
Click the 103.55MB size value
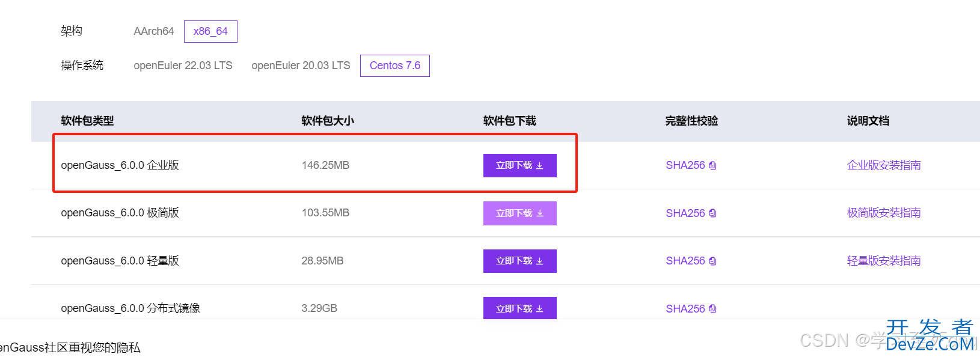click(x=325, y=213)
